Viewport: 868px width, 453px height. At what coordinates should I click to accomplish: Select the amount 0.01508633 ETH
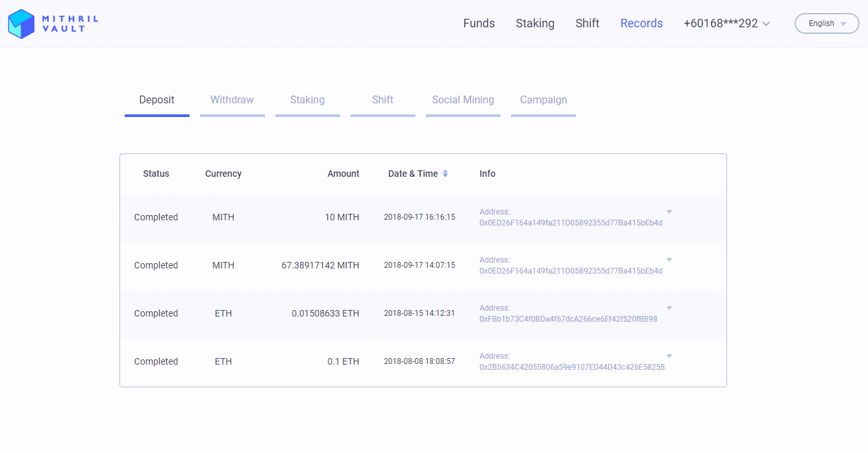tap(325, 313)
